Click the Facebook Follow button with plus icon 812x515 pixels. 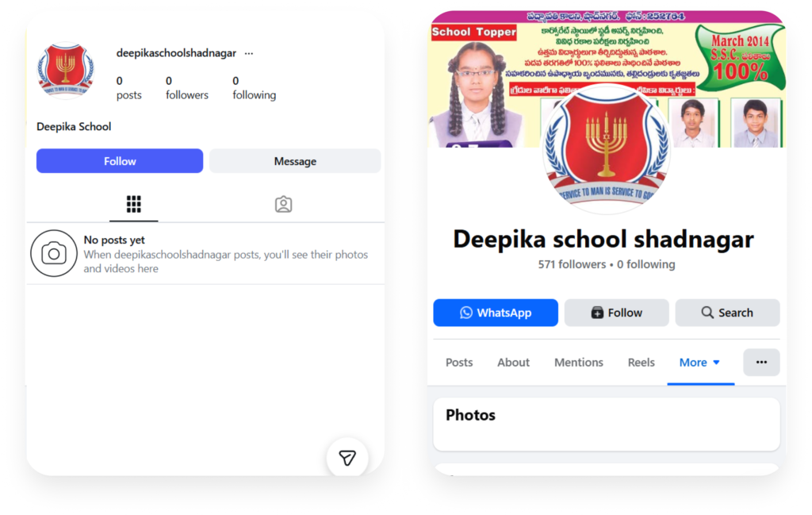616,313
